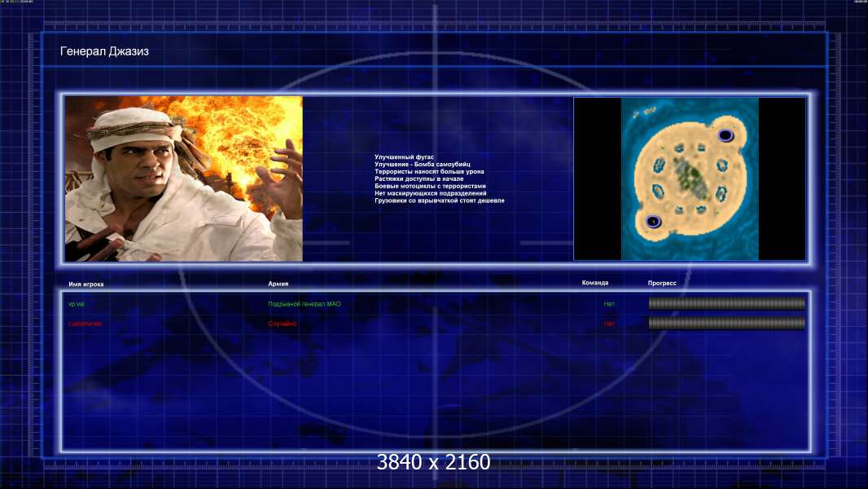Click the 'Генерал Джазиз' title text
The height and width of the screenshot is (489, 868).
pos(104,51)
